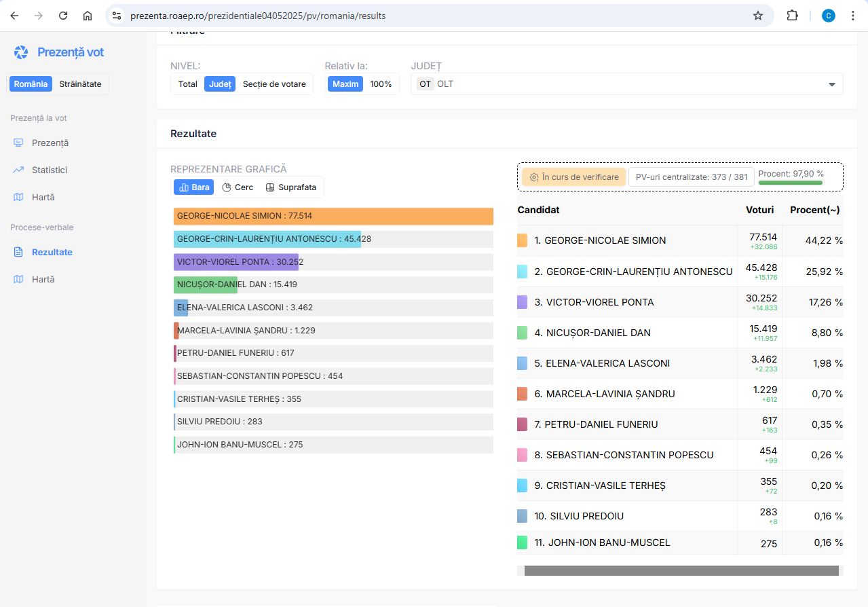
Task: Open the Chrome three-dot menu
Action: (853, 16)
